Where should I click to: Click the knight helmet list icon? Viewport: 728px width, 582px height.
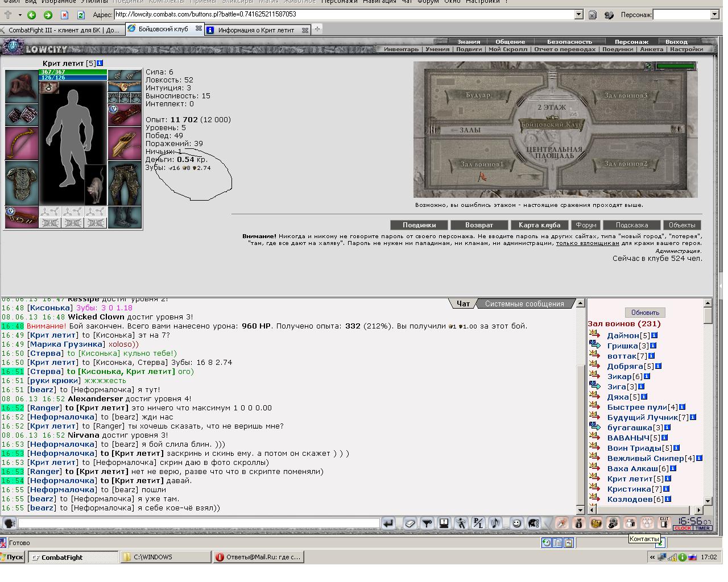pos(533,523)
